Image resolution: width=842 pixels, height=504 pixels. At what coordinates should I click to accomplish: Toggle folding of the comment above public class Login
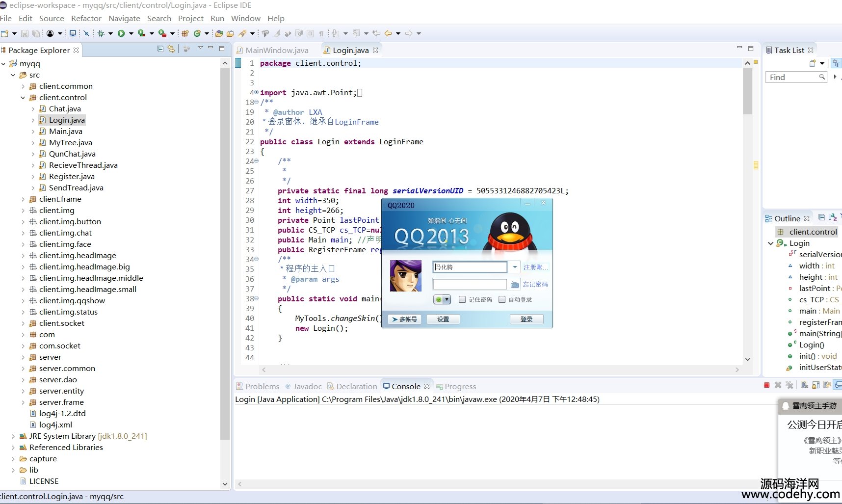coord(256,102)
